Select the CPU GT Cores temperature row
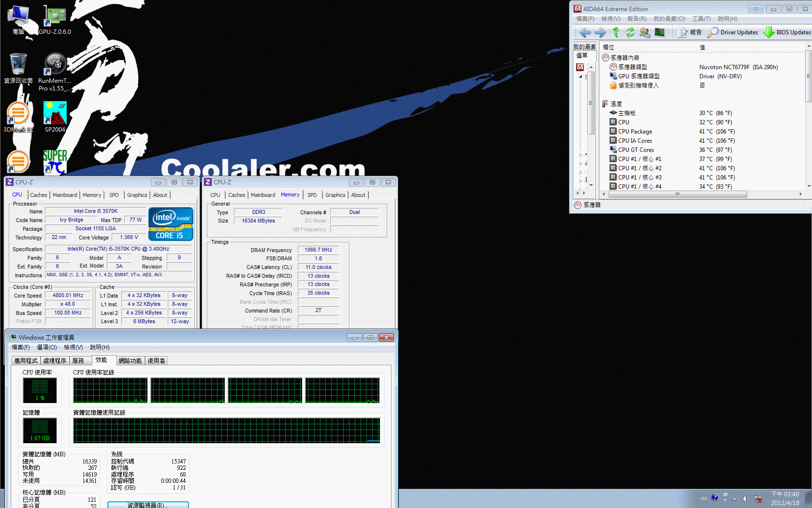 coord(702,150)
